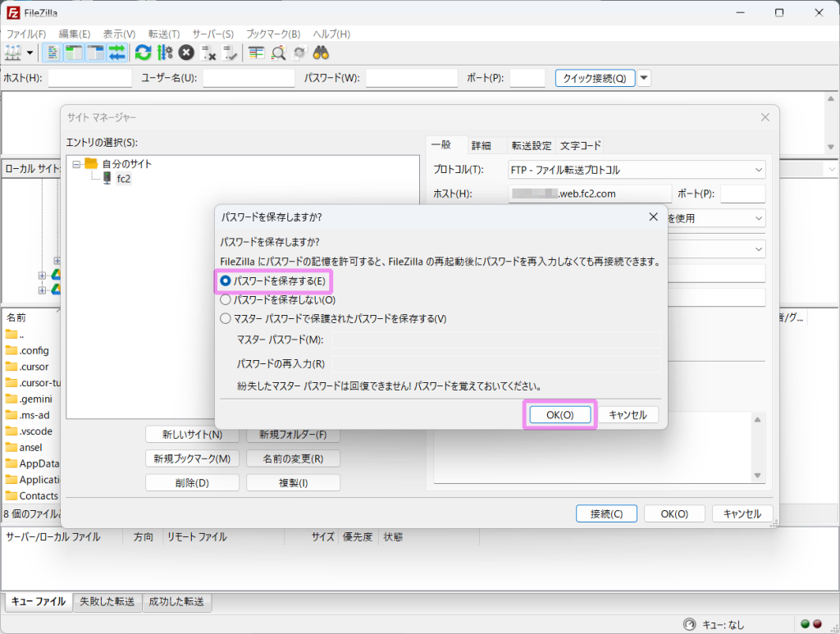The width and height of the screenshot is (840, 634).
Task: Toggle remote directory tree display icon
Action: point(95,52)
